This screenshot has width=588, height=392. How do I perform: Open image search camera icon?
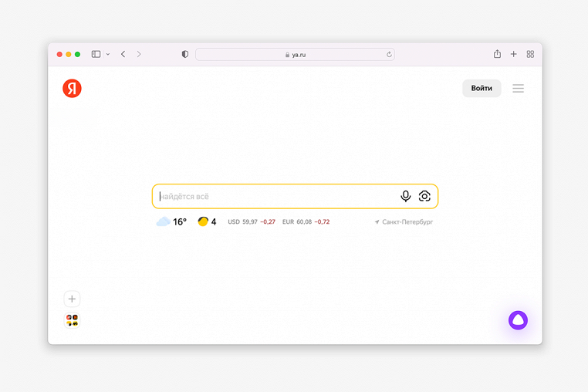point(424,197)
